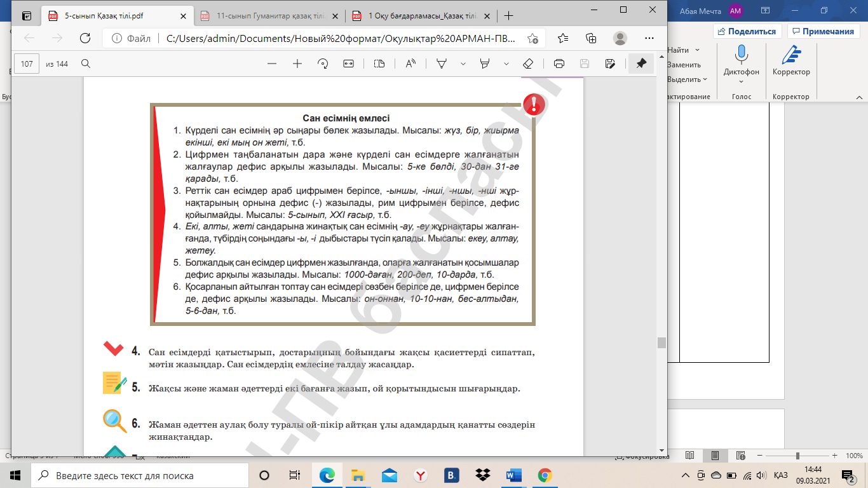Search in PDF with magnifier icon
868x488 pixels.
[x=86, y=64]
